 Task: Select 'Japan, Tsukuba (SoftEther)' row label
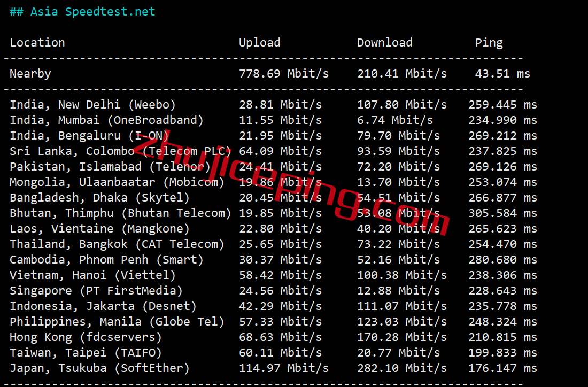[x=100, y=368]
